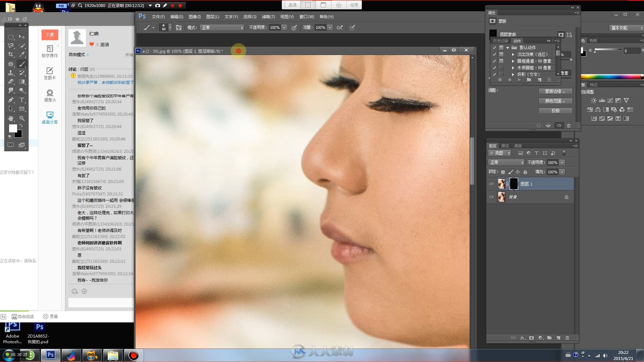644x362 pixels.
Task: Swap foreground and background colors
Action: tap(21, 125)
